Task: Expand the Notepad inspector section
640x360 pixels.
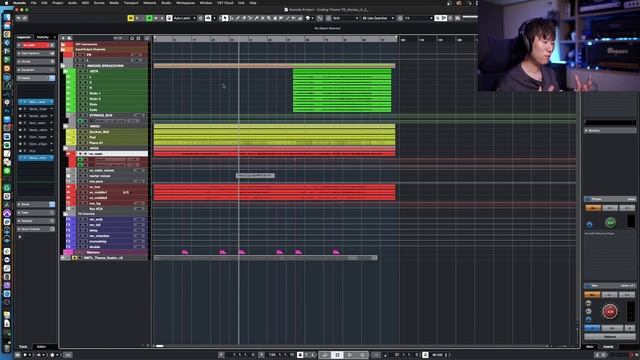Action: [36, 221]
